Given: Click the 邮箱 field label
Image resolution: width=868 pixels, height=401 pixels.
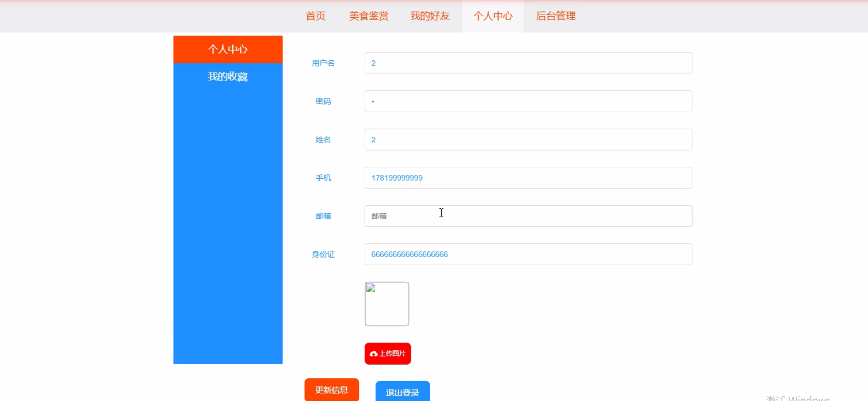Looking at the screenshot, I should [323, 216].
